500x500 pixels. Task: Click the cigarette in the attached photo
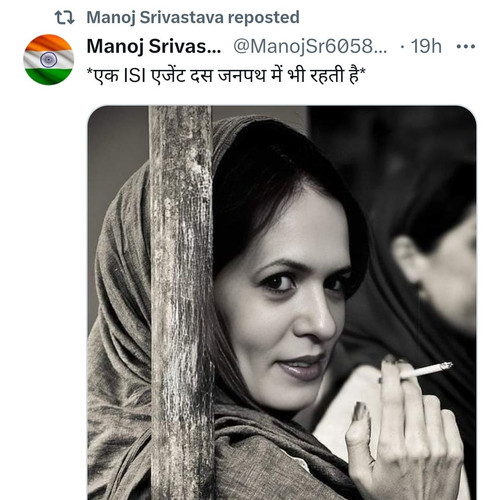coord(426,370)
